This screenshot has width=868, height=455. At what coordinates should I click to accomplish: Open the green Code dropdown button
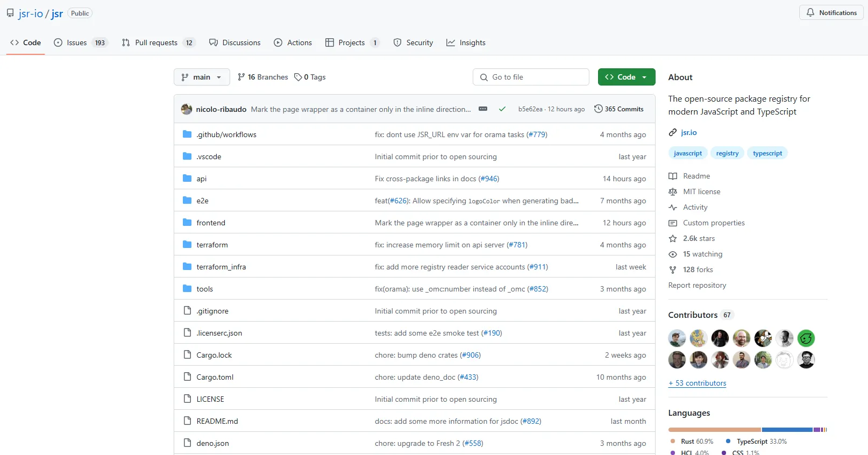626,77
